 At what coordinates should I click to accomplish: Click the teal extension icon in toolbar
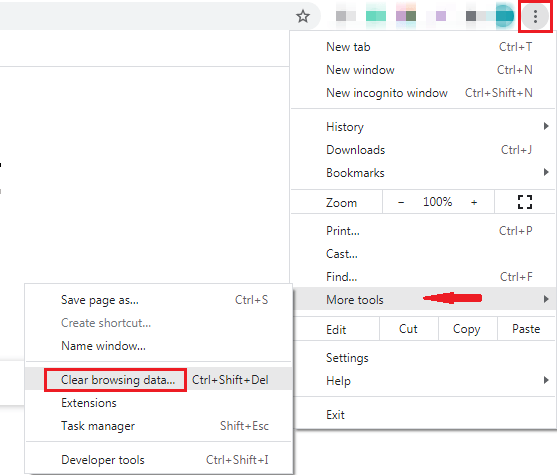376,16
